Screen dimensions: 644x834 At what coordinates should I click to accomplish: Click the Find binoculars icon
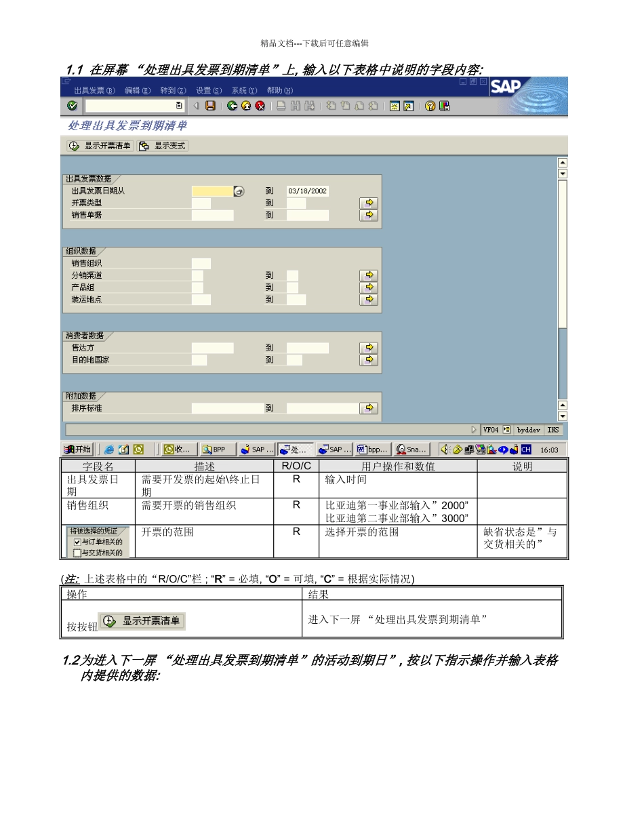tap(296, 106)
